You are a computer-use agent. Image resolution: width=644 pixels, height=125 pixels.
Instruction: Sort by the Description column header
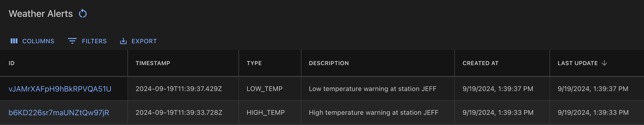329,63
